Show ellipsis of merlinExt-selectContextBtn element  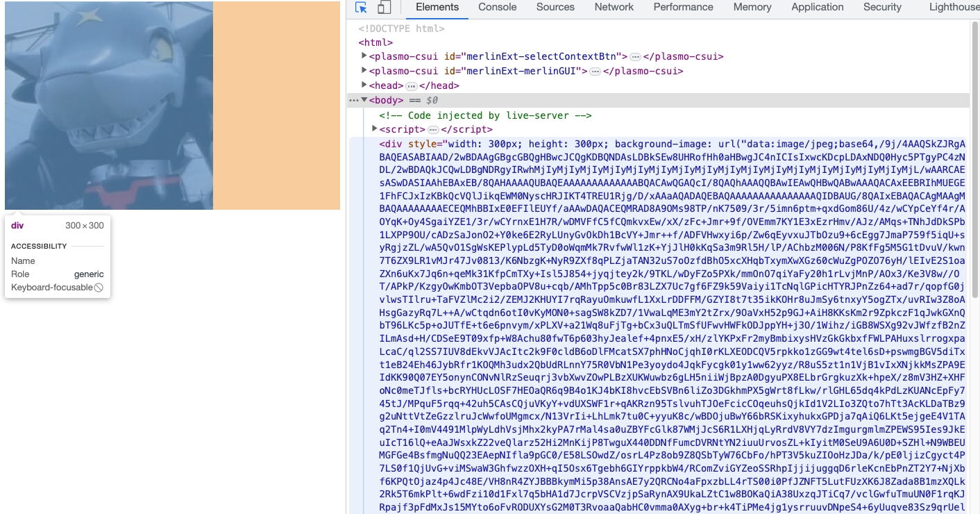(x=635, y=57)
